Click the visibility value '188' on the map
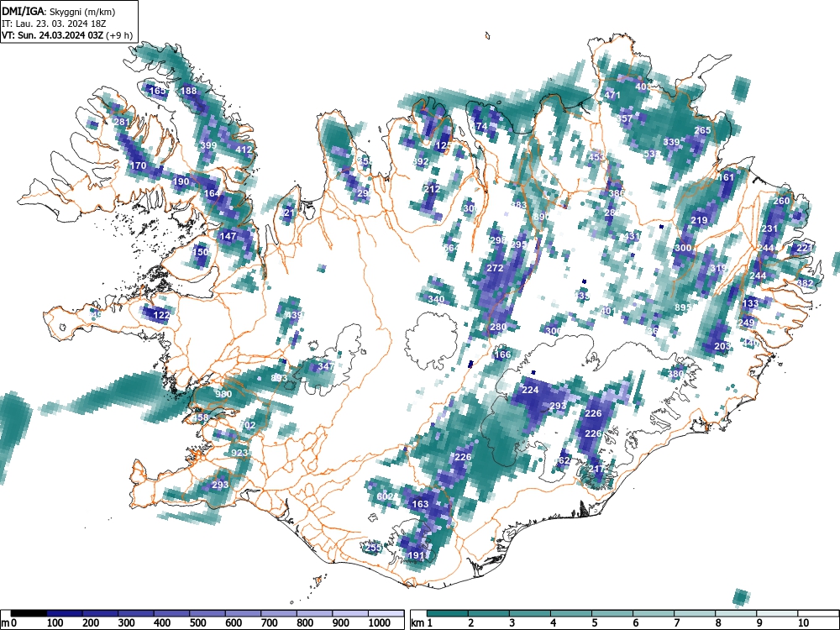The height and width of the screenshot is (630, 840). click(188, 91)
